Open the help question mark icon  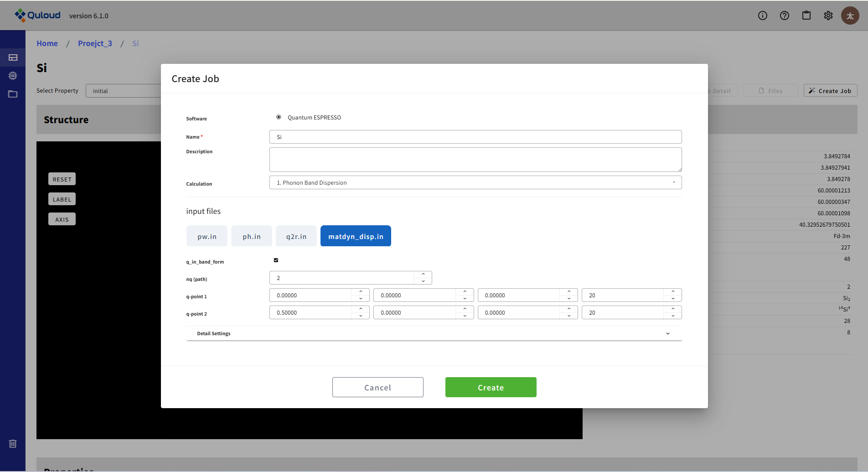pos(785,16)
